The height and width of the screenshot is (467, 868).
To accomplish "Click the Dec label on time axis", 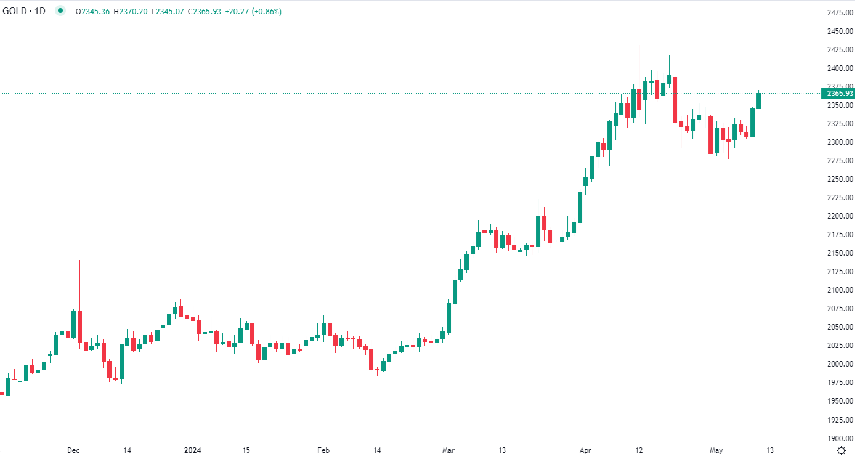I will pos(73,450).
